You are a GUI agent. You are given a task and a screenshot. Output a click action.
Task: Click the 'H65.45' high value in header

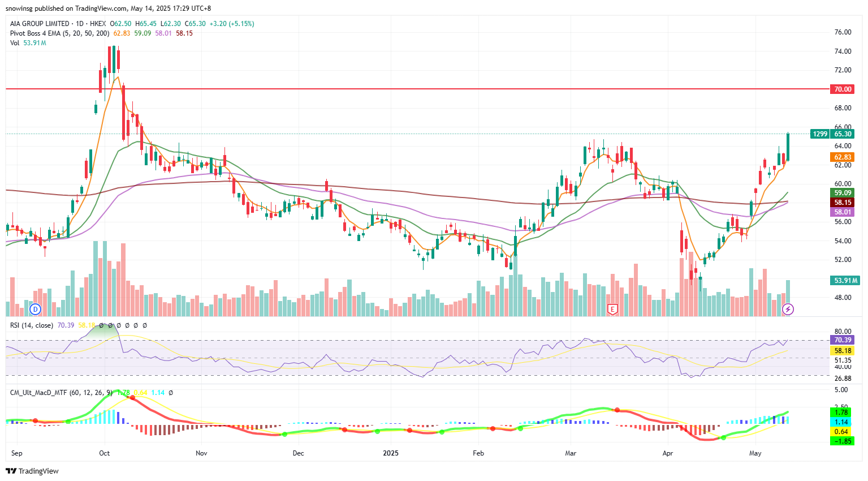pos(146,24)
